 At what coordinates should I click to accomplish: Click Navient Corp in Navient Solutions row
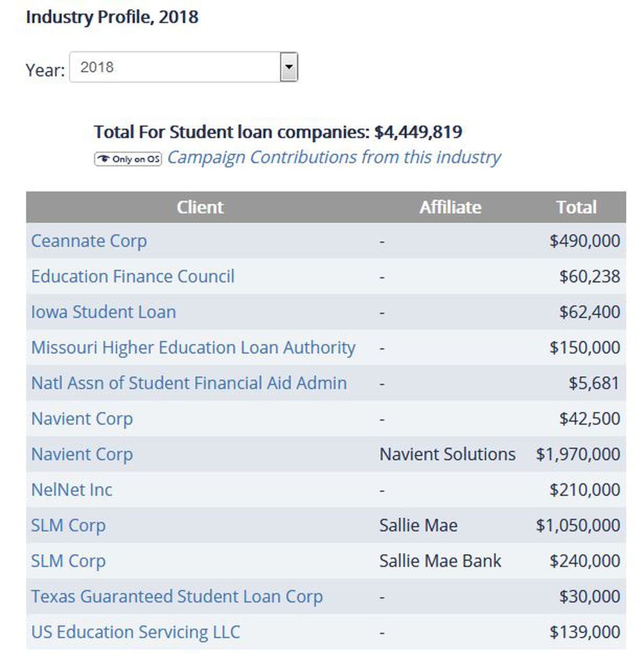click(82, 454)
